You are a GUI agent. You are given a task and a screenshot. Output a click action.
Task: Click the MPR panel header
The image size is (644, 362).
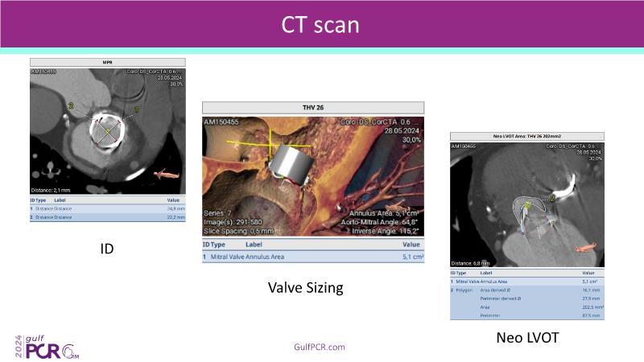(x=107, y=62)
